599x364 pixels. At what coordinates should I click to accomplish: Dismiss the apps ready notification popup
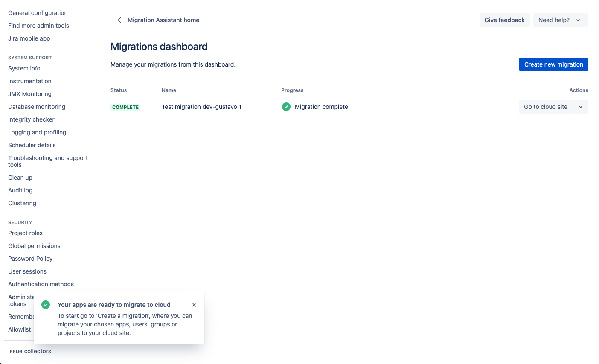pyautogui.click(x=194, y=305)
